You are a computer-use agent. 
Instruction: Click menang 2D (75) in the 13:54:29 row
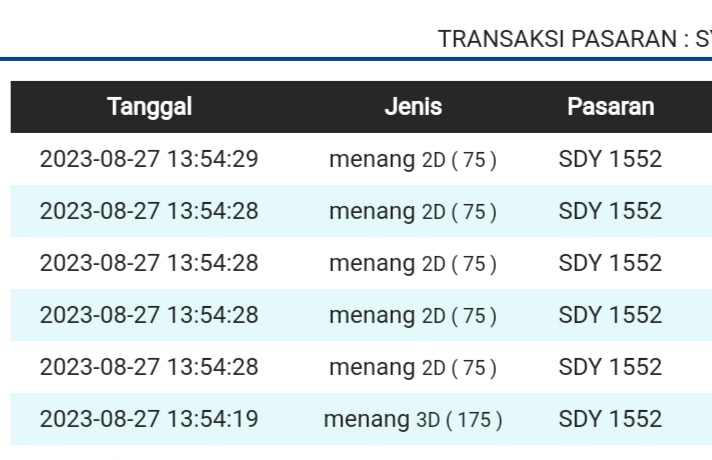413,159
